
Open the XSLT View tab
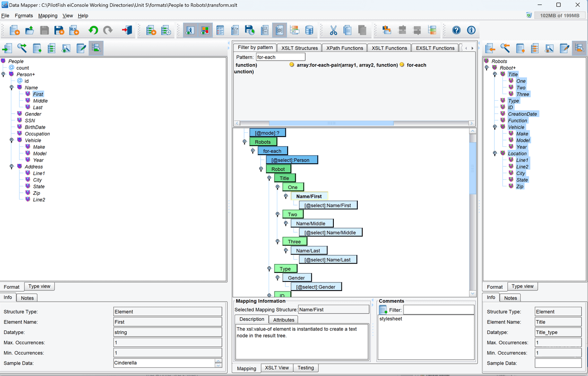click(277, 368)
